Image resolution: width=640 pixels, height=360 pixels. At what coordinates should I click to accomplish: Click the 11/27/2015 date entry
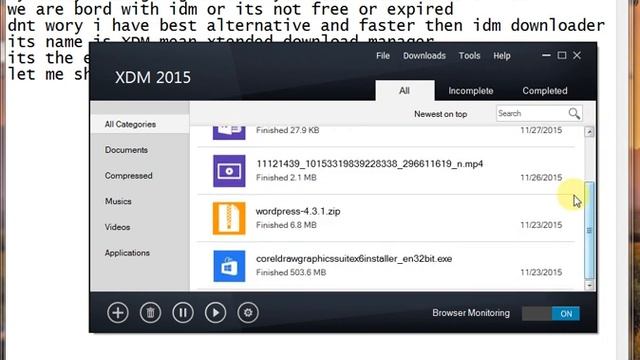tap(541, 130)
